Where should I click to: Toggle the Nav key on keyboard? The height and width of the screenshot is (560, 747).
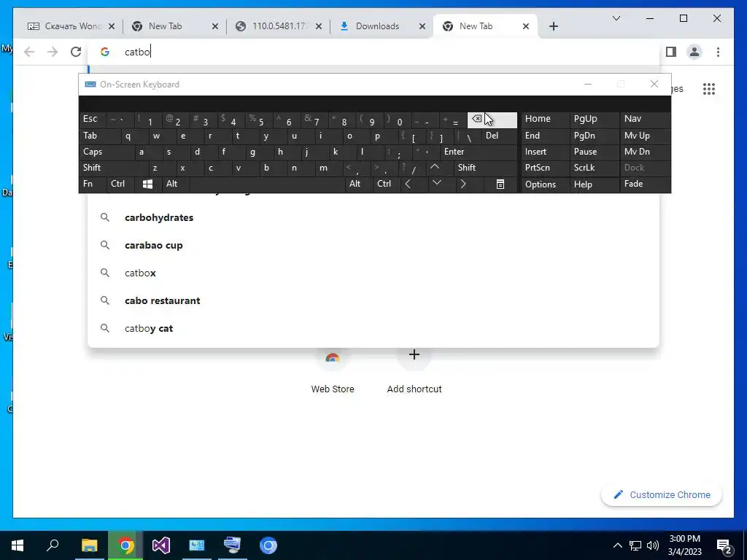pyautogui.click(x=645, y=119)
